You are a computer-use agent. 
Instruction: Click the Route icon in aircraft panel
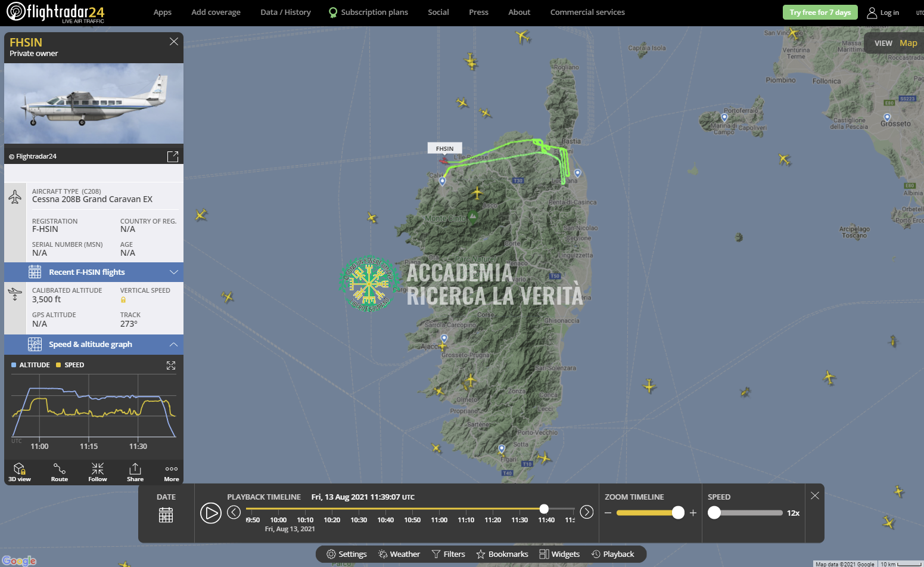coord(59,472)
